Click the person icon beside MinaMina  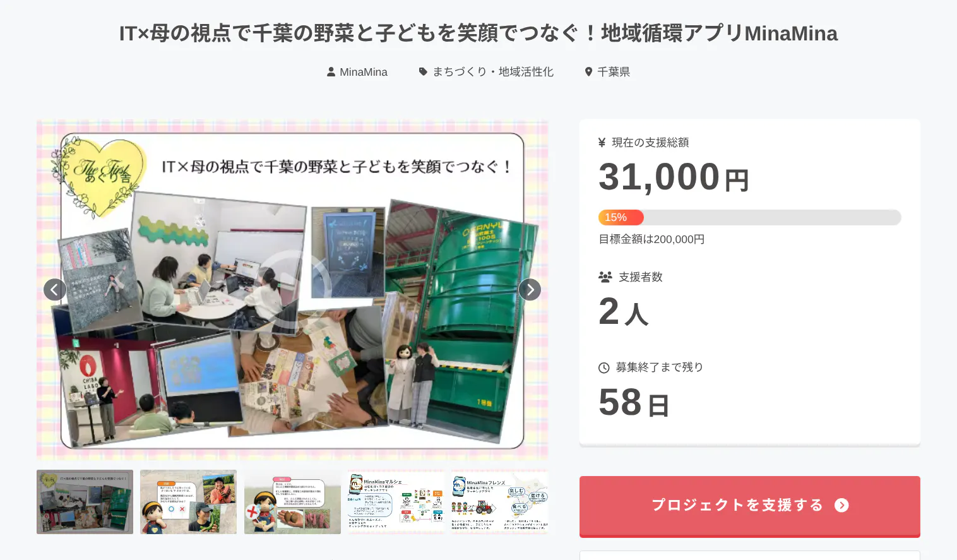331,72
